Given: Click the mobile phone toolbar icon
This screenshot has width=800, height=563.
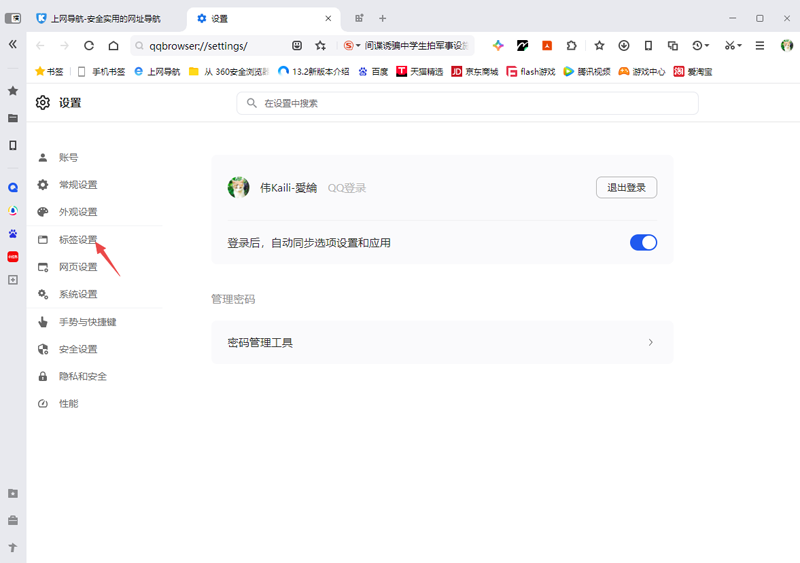Looking at the screenshot, I should point(648,46).
